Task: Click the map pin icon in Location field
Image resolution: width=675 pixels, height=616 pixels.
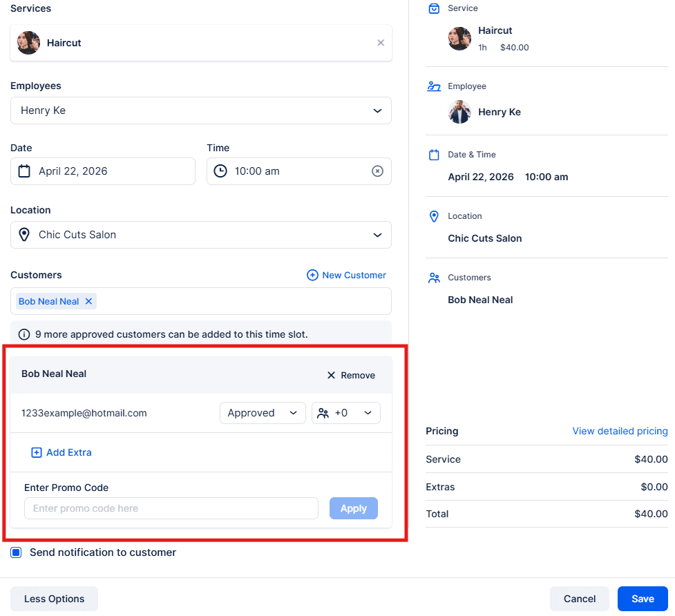Action: coord(24,234)
